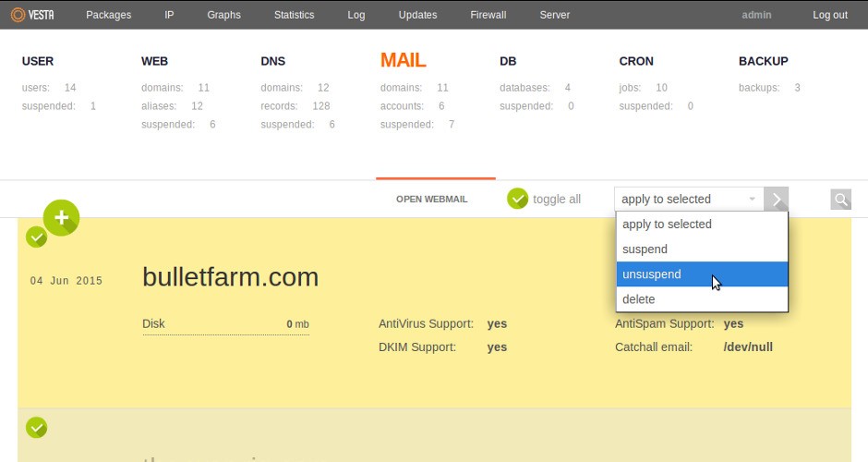The width and height of the screenshot is (868, 462).
Task: Click the Disk 0 mb usage label
Action: point(226,324)
